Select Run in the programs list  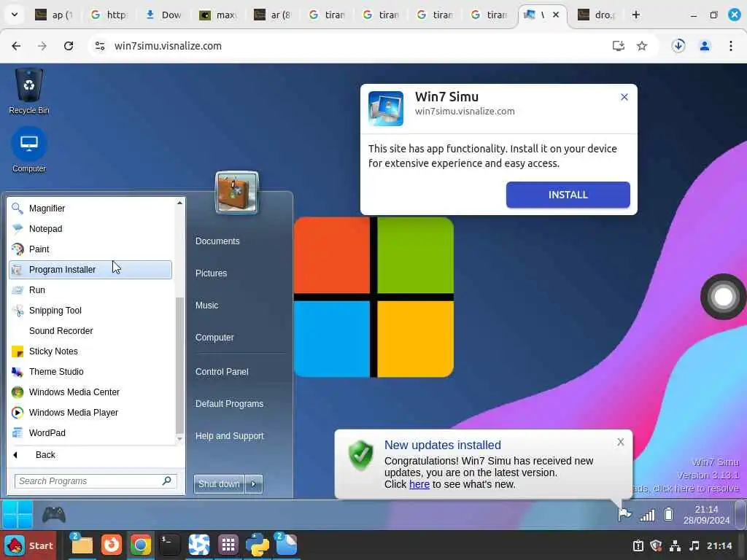tap(90, 290)
